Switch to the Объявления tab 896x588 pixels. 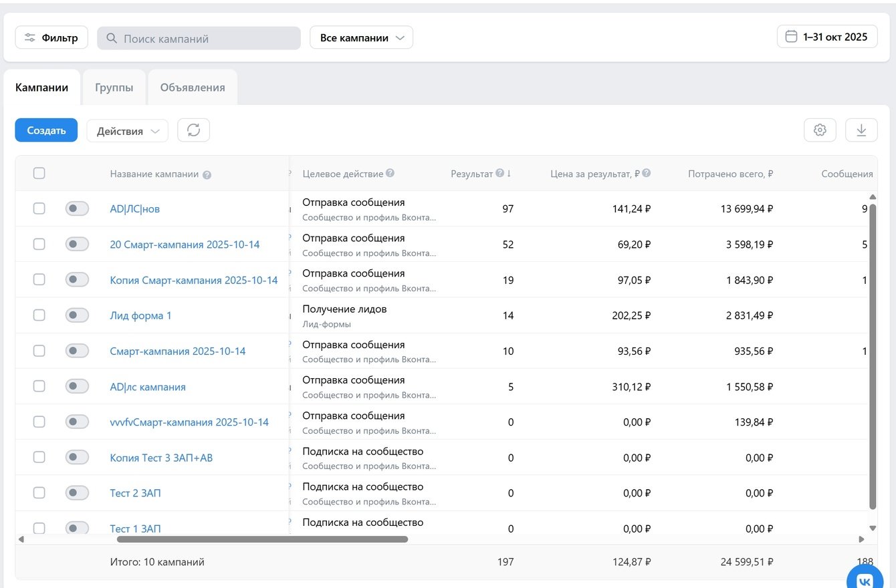(x=193, y=88)
